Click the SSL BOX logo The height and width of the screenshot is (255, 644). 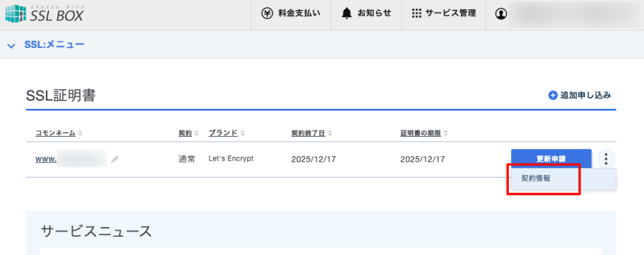[x=44, y=14]
